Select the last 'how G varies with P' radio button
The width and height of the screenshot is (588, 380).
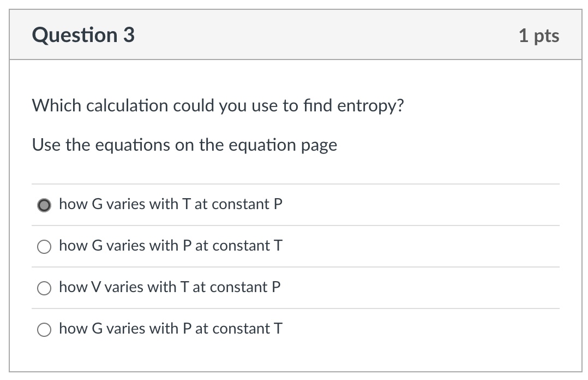pos(44,329)
